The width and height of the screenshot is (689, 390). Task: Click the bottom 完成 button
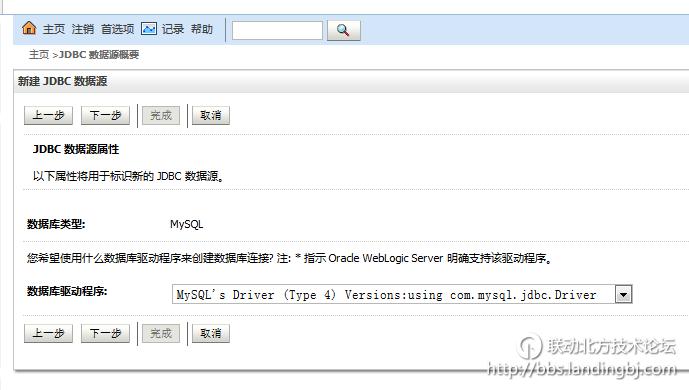161,333
